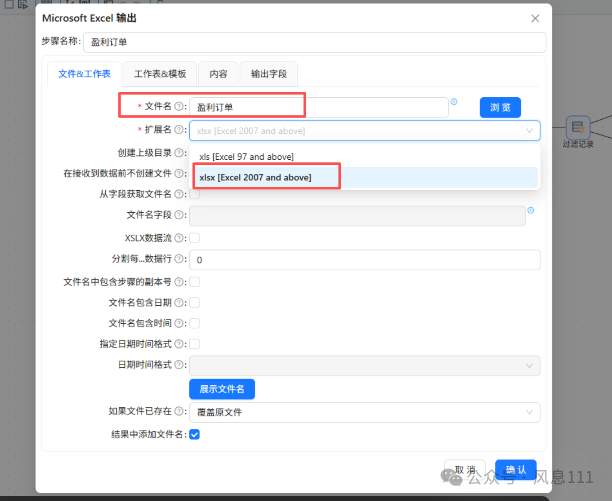Click help icon beside 文件名包含时间
The height and width of the screenshot is (501, 612).
coord(178,323)
